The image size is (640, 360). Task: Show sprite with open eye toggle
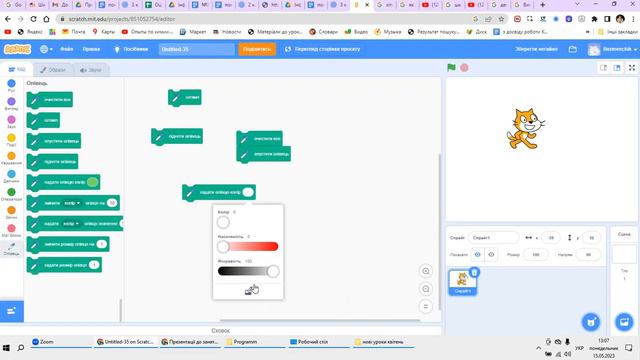477,255
